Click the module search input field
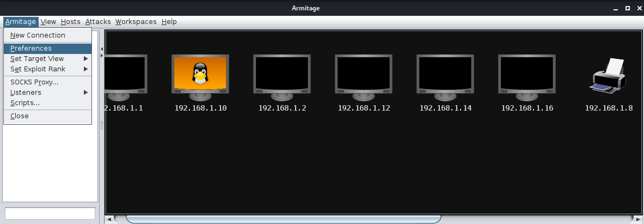Image resolution: width=644 pixels, height=224 pixels. pyautogui.click(x=50, y=213)
